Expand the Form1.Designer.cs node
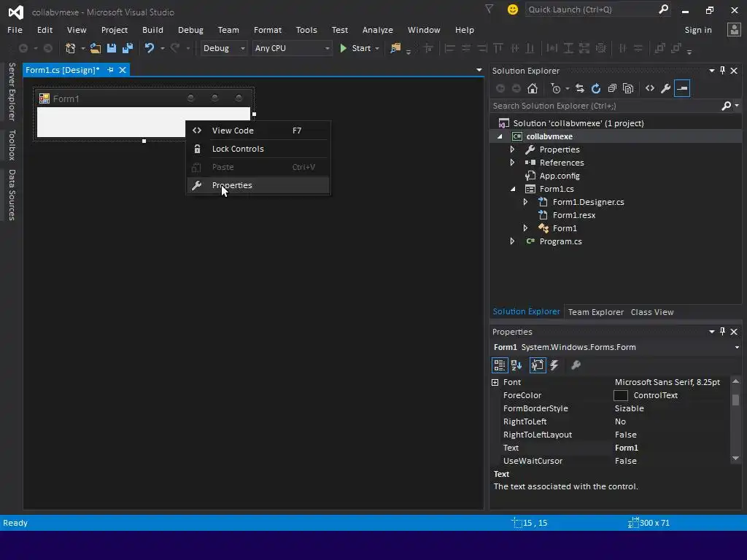Image resolution: width=747 pixels, height=560 pixels. [525, 202]
